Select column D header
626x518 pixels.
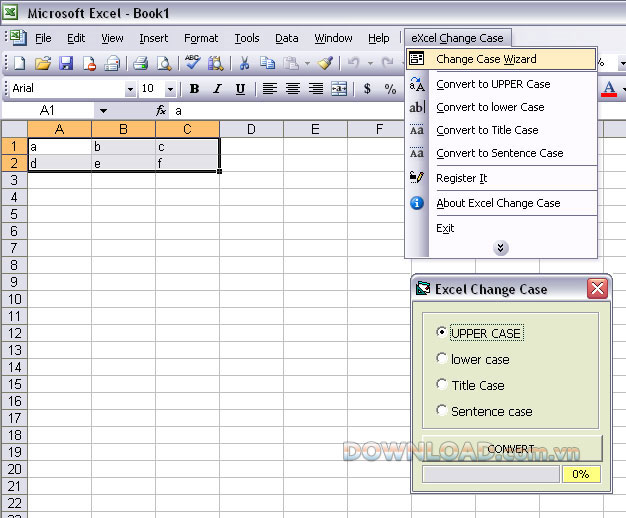click(x=251, y=129)
